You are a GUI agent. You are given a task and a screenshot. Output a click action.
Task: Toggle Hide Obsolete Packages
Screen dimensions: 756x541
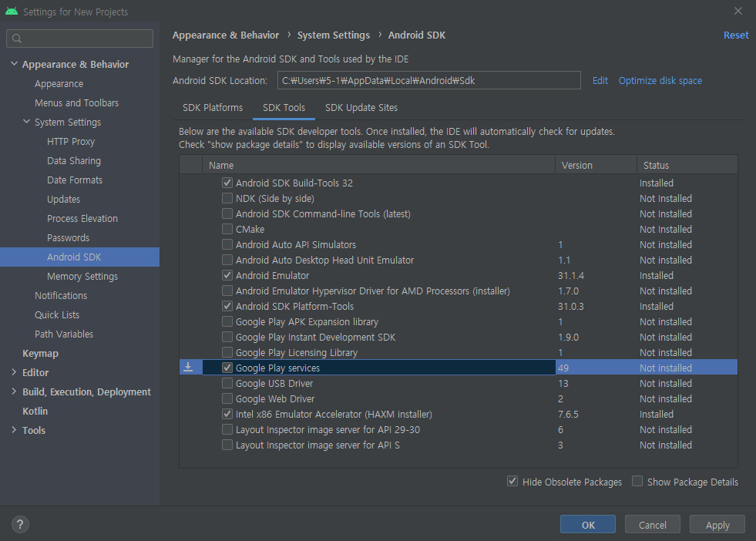click(x=512, y=481)
